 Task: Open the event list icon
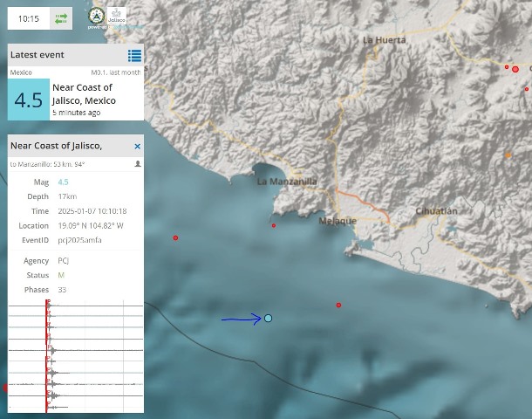pos(134,55)
